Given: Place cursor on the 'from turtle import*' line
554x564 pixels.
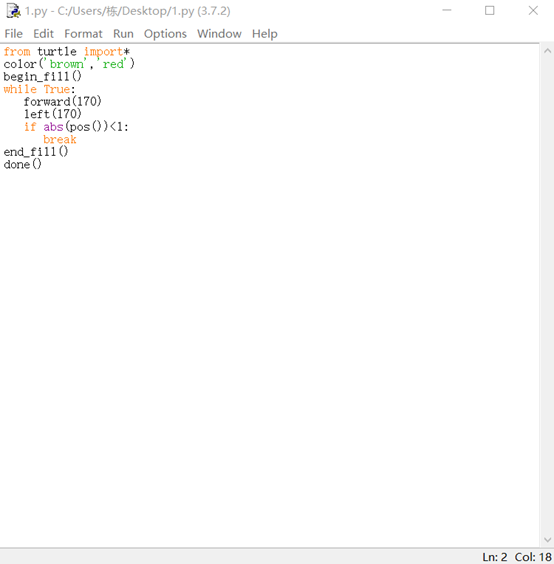Looking at the screenshot, I should point(67,52).
